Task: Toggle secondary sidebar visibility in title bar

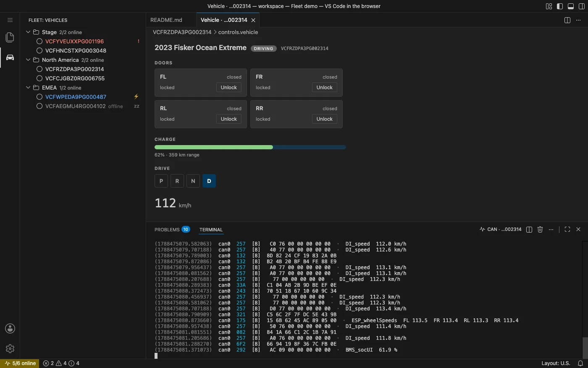Action: point(582,6)
